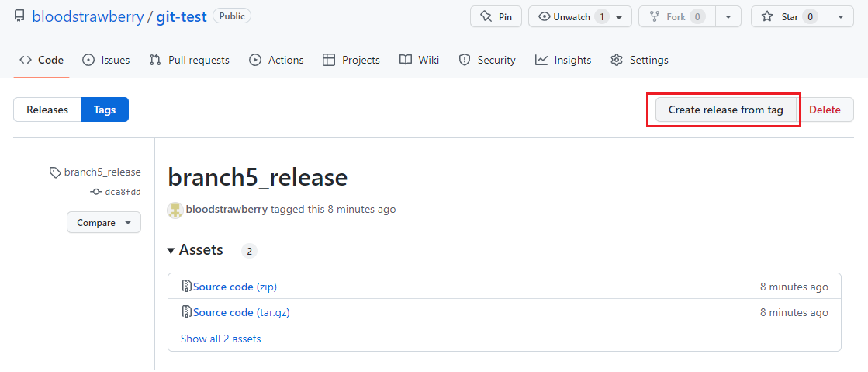
Task: Click Create release from tag
Action: (x=726, y=110)
